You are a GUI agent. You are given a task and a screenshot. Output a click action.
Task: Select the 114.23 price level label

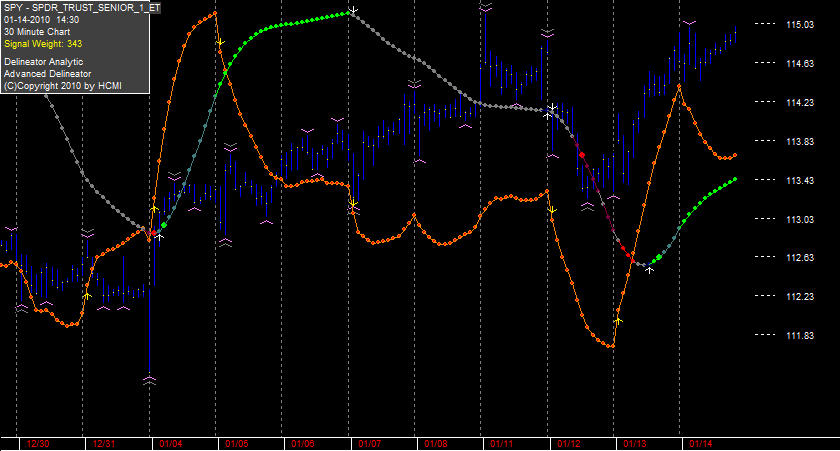[800, 103]
